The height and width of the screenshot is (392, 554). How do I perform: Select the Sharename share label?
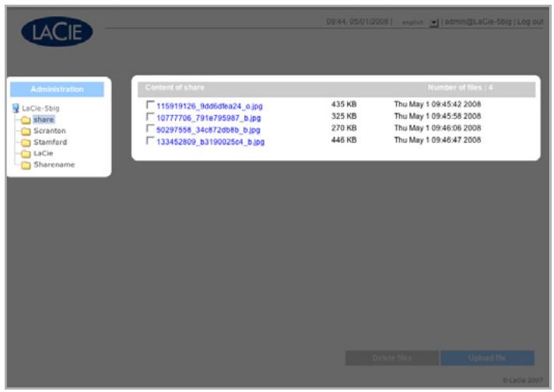click(x=54, y=165)
